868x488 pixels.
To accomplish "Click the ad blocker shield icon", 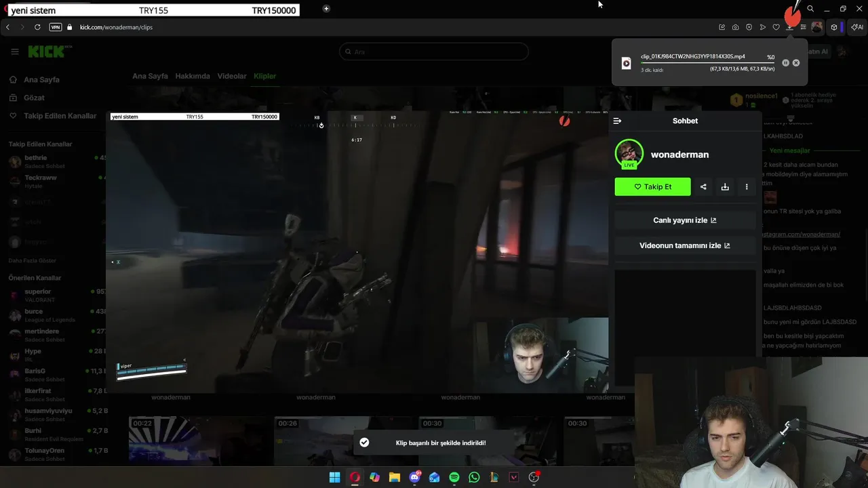I will 749,27.
